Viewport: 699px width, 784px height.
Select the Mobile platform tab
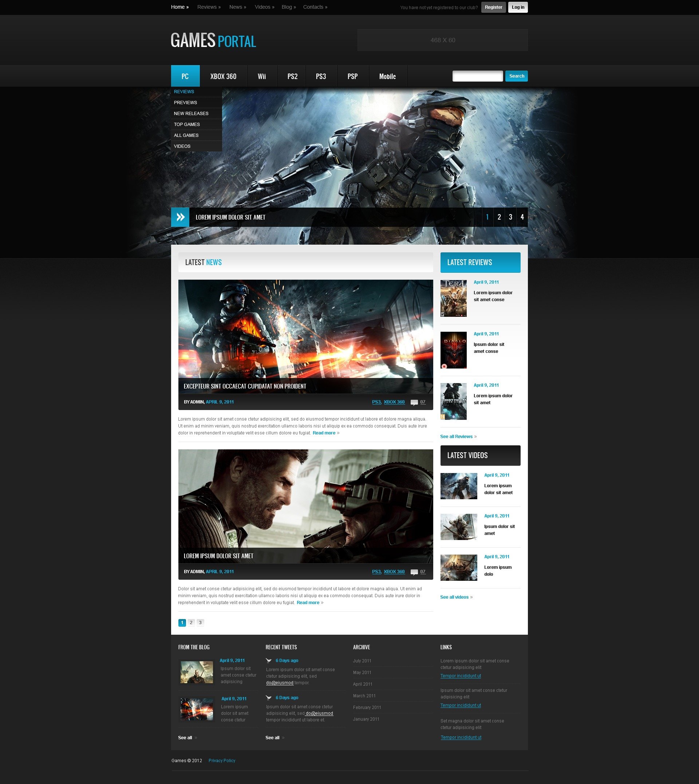pyautogui.click(x=387, y=76)
